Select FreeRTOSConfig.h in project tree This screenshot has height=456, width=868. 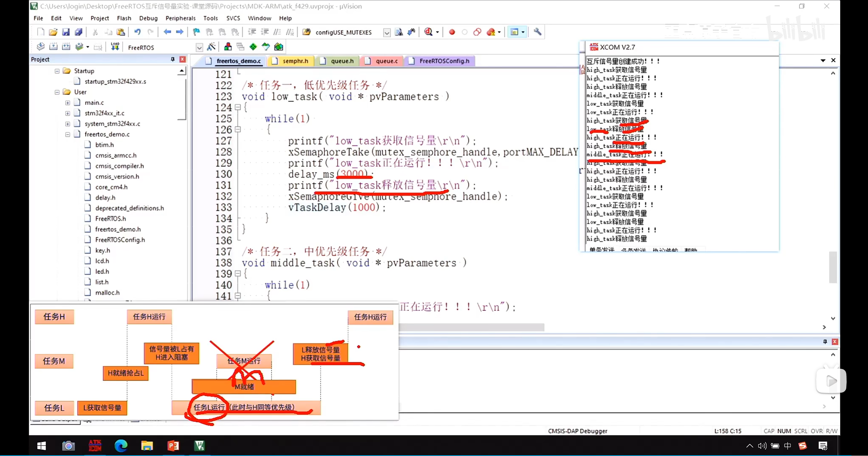(120, 240)
